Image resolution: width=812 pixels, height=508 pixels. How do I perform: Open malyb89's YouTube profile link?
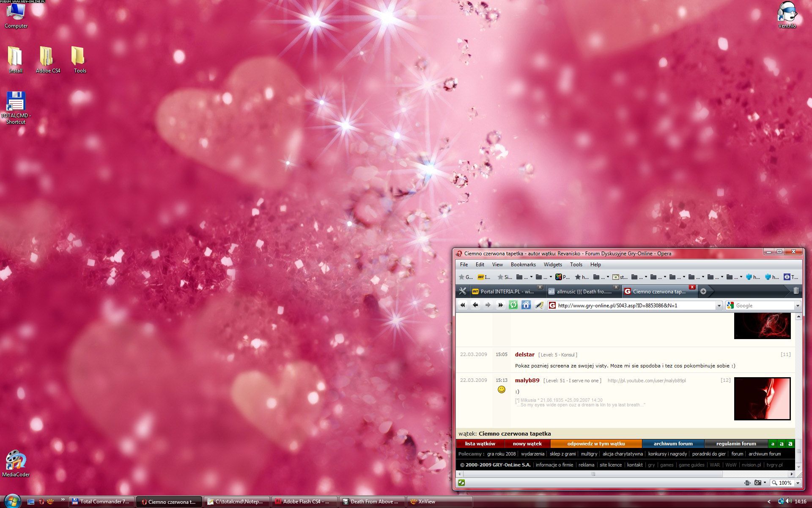(x=646, y=381)
